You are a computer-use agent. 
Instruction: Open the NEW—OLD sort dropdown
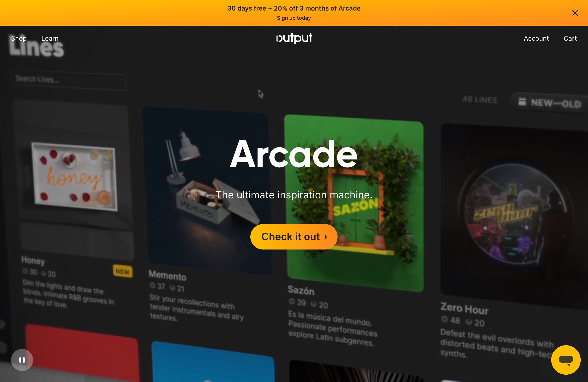550,102
